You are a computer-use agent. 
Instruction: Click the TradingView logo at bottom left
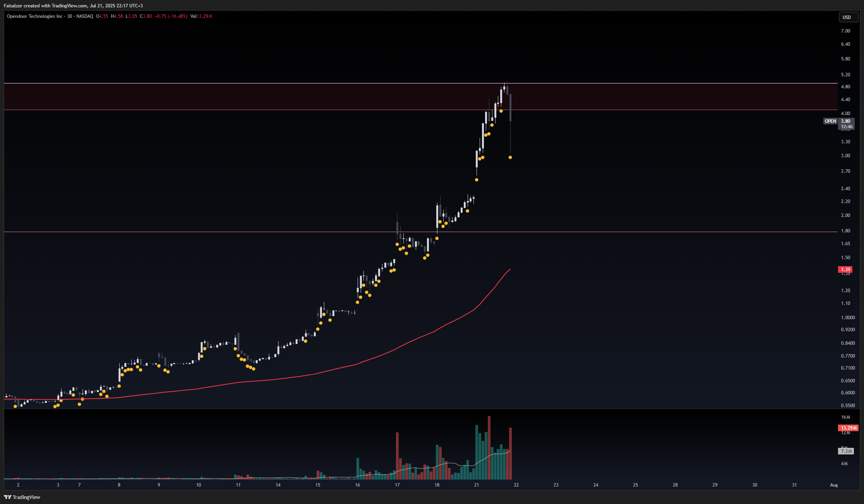22,497
